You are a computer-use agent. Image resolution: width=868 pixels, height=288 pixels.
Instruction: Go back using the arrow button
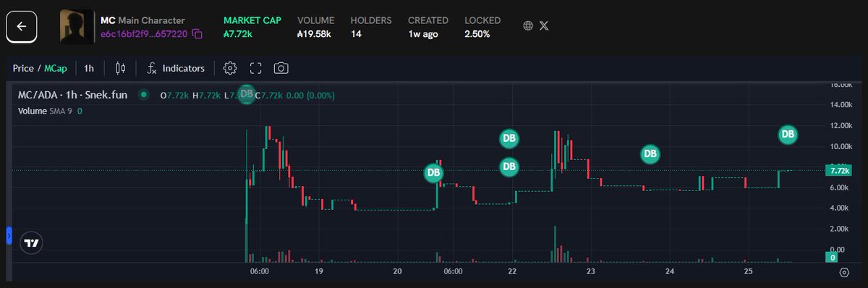[x=22, y=26]
